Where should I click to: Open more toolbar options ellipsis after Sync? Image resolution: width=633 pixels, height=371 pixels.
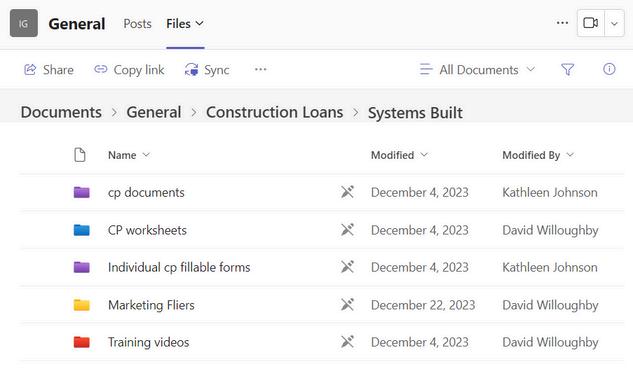coord(260,69)
